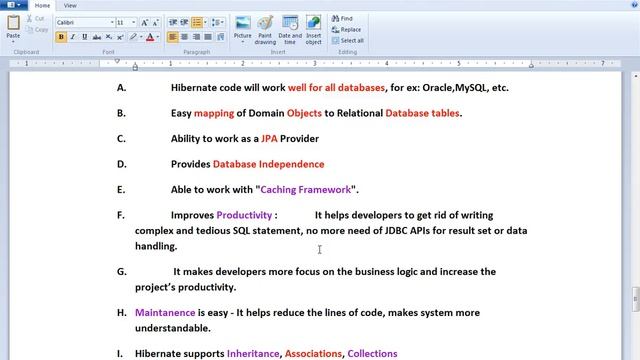Align text left
The width and height of the screenshot is (640, 360).
coord(173,37)
